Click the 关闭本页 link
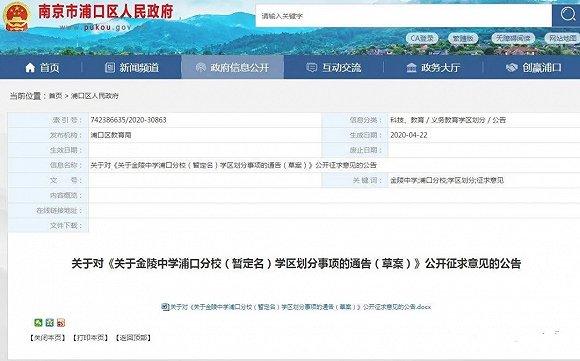Viewport: 580px width, 361px height. pyautogui.click(x=48, y=338)
